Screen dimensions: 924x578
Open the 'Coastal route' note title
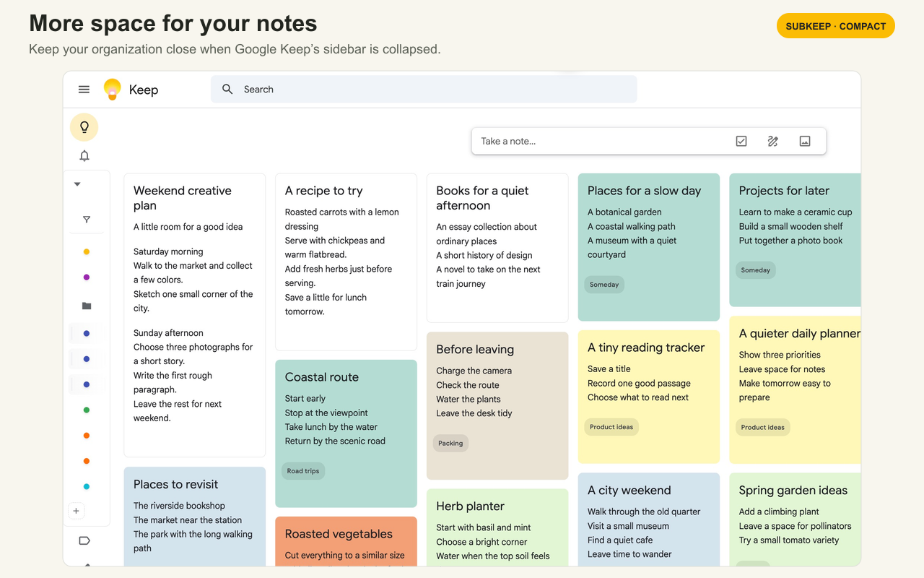click(322, 377)
